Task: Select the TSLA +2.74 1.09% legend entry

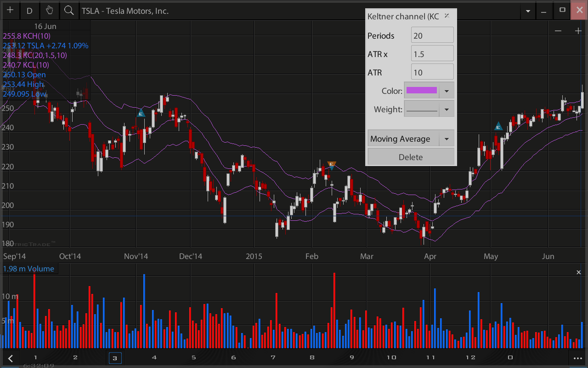Action: coord(45,46)
